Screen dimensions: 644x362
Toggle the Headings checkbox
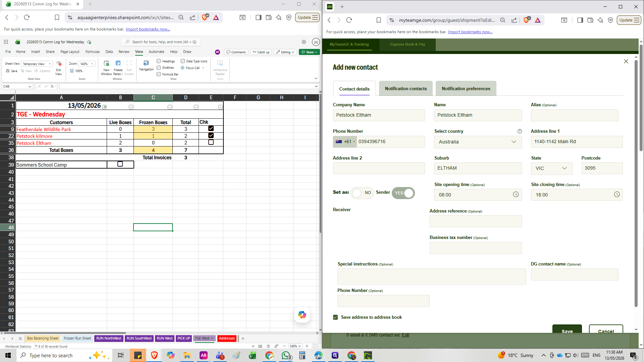[159, 61]
